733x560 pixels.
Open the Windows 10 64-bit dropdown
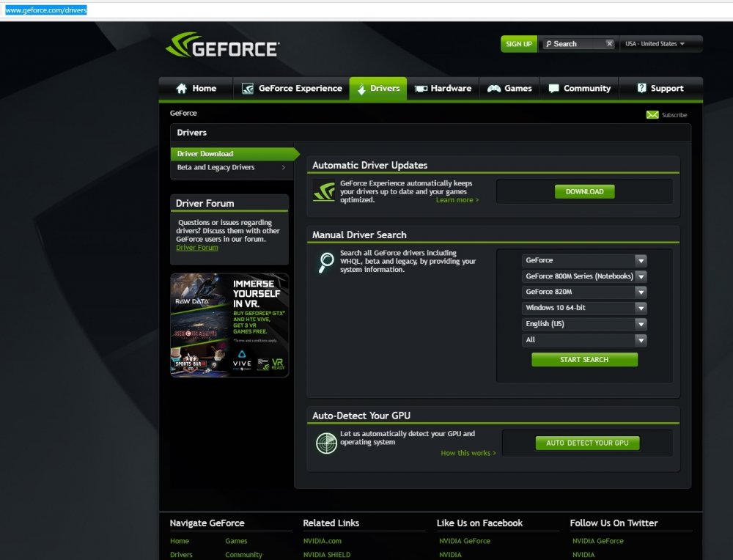click(584, 308)
